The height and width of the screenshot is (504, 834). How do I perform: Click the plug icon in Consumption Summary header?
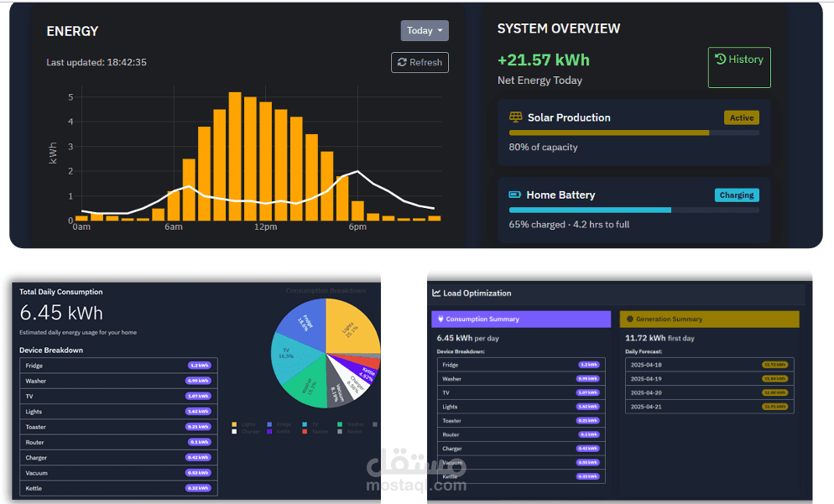440,319
